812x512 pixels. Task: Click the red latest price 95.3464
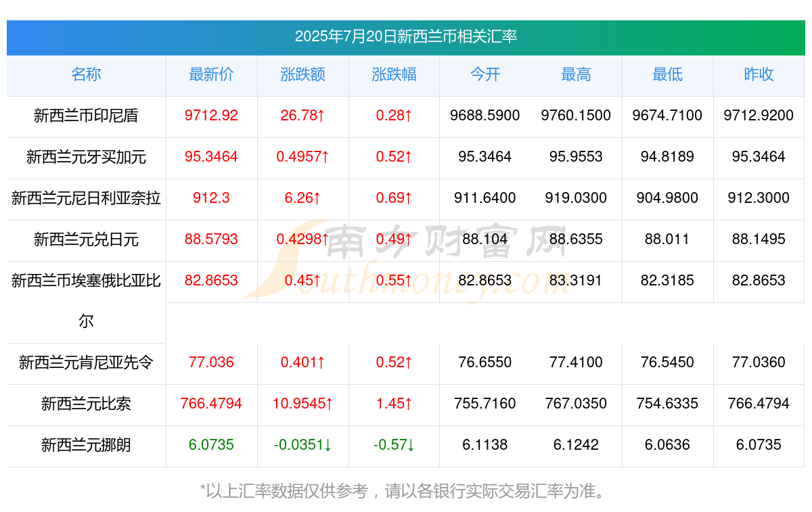[211, 157]
